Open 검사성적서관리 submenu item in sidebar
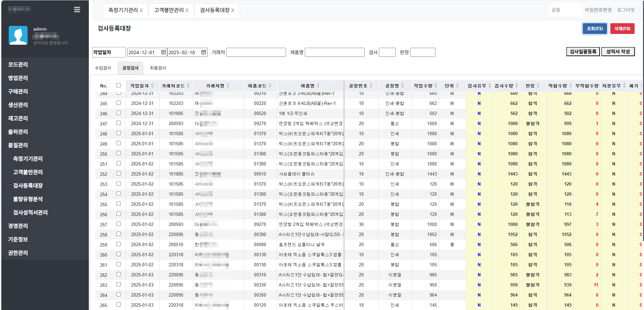 click(x=30, y=212)
